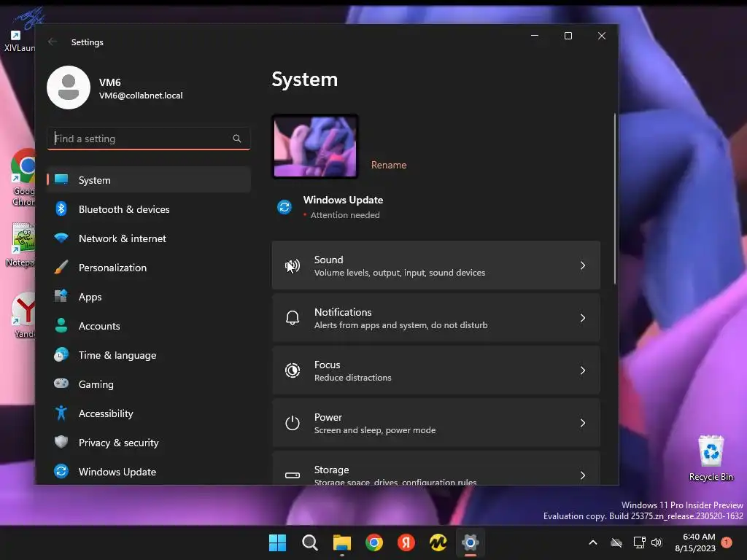The height and width of the screenshot is (560, 747).
Task: Open Time & language section
Action: 149,355
